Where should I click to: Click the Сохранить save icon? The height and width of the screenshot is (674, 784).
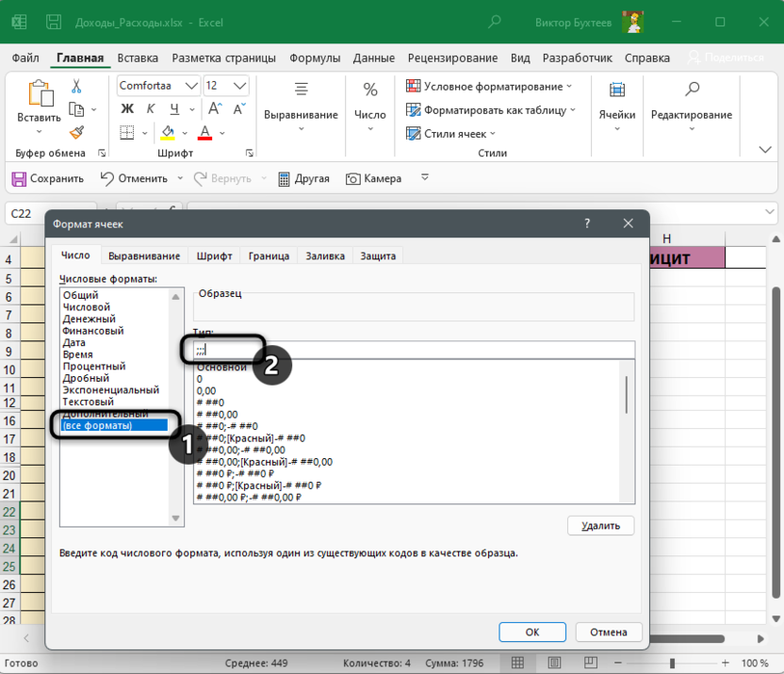[18, 178]
